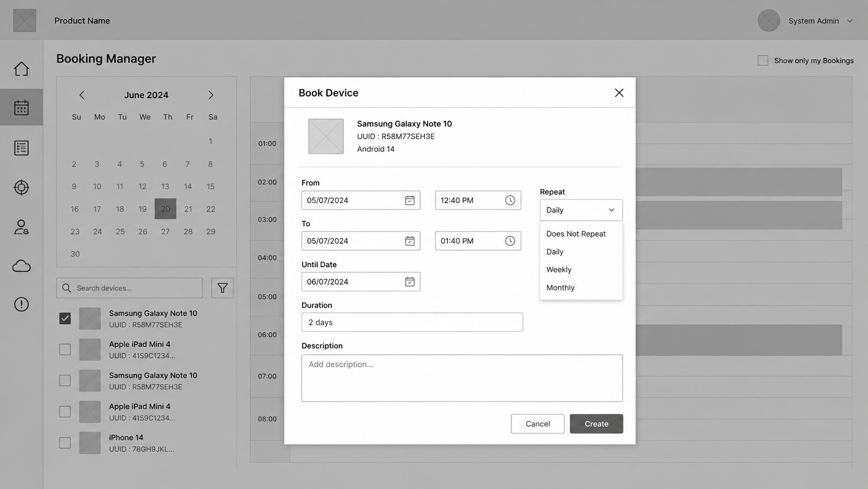Open the target crosshair sidebar icon
868x489 pixels.
(21, 187)
